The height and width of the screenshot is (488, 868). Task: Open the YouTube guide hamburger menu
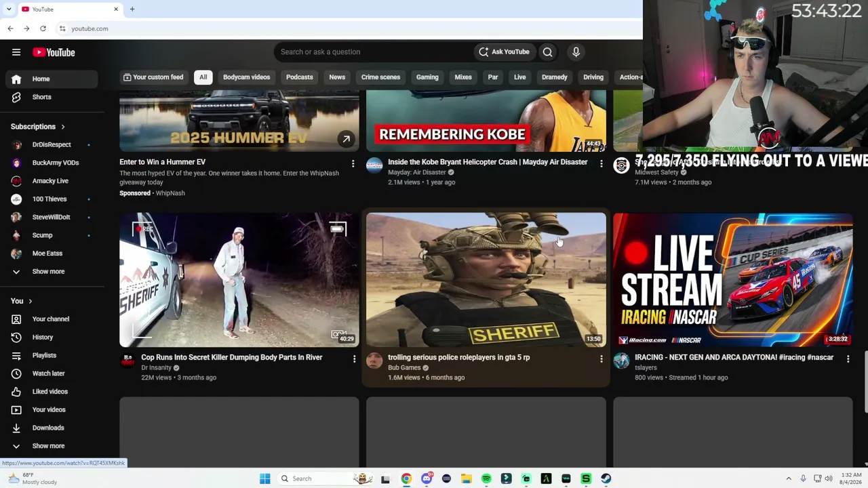click(x=16, y=52)
